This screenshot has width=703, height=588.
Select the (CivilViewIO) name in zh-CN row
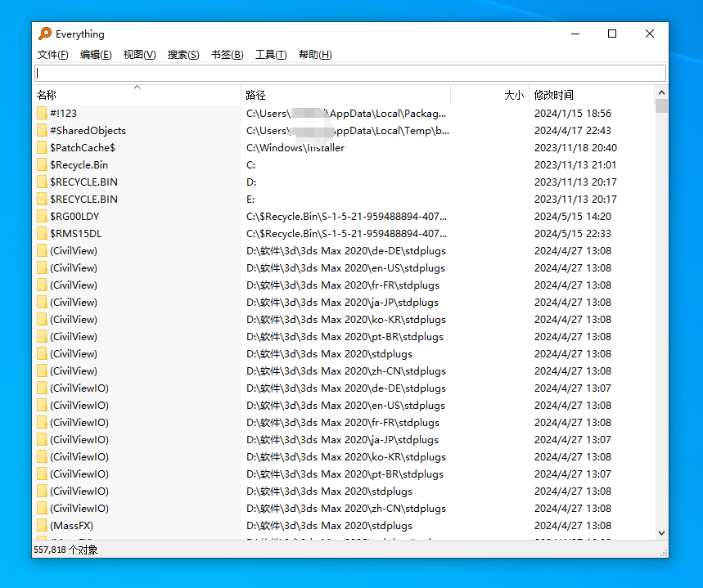point(79,508)
